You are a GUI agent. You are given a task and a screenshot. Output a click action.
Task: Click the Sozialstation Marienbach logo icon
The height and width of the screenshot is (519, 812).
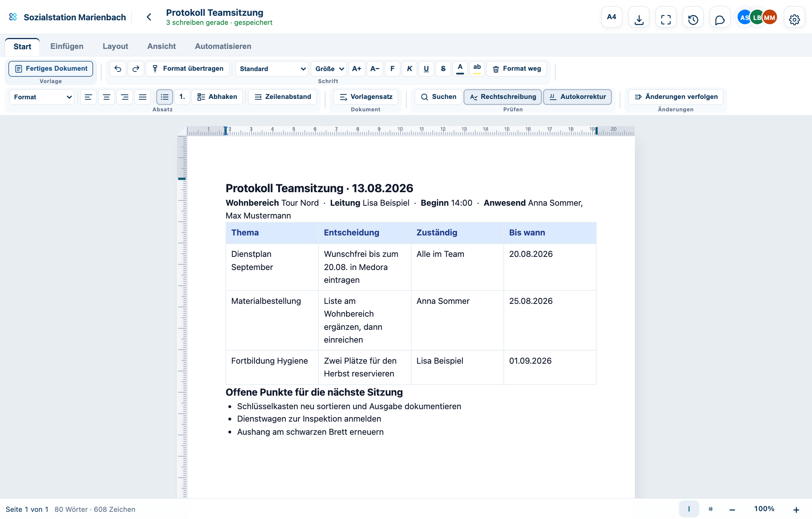[13, 17]
